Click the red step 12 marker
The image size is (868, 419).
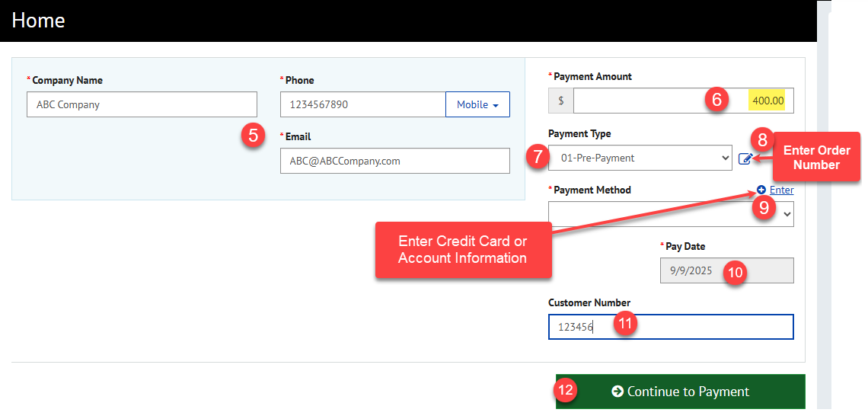coord(565,390)
